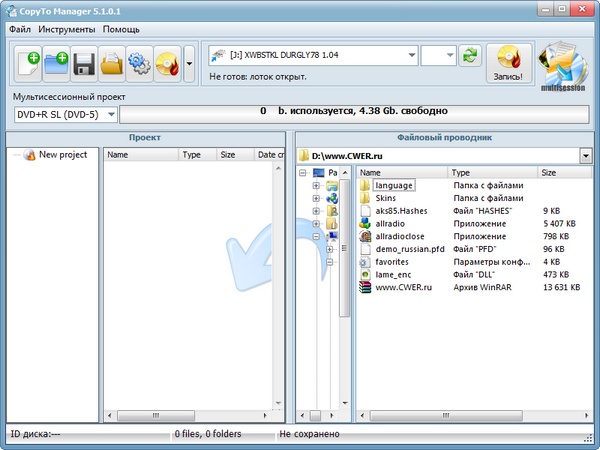Open the XWBSTKL DURGLY78 drive dropdown
This screenshot has height=450, width=600.
[x=411, y=55]
